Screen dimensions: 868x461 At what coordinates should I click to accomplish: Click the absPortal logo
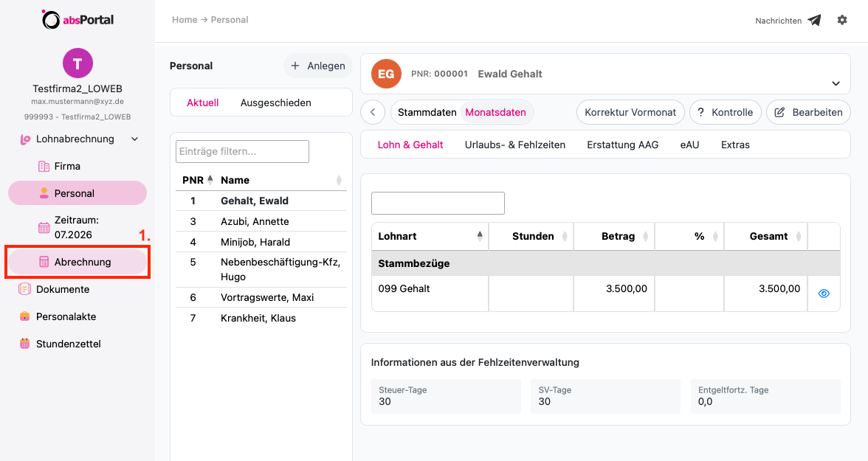(77, 19)
